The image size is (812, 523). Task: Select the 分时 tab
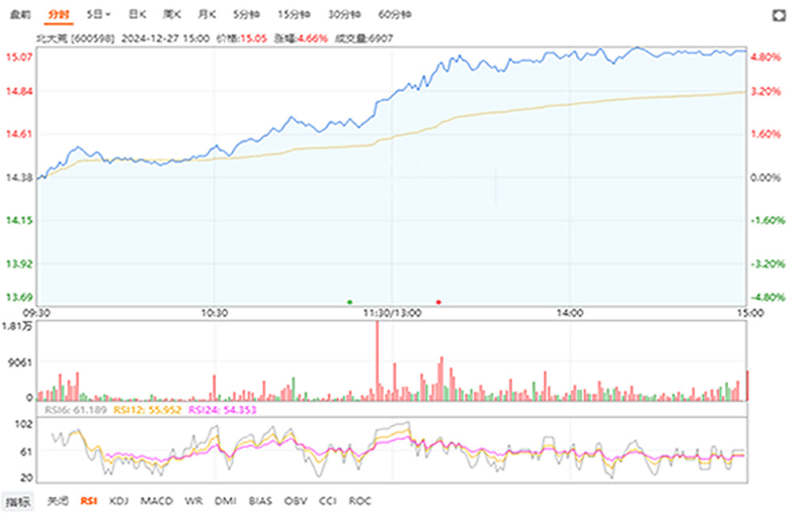tap(58, 14)
